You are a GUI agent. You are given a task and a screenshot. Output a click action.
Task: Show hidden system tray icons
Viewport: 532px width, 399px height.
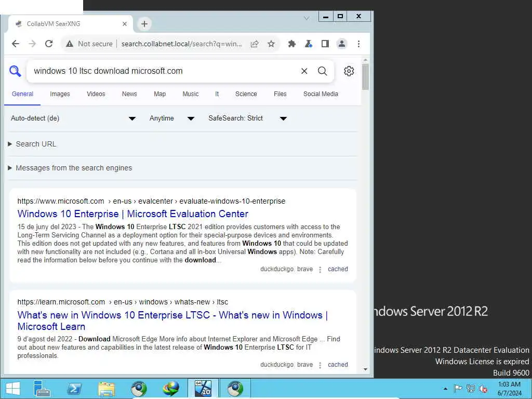445,389
